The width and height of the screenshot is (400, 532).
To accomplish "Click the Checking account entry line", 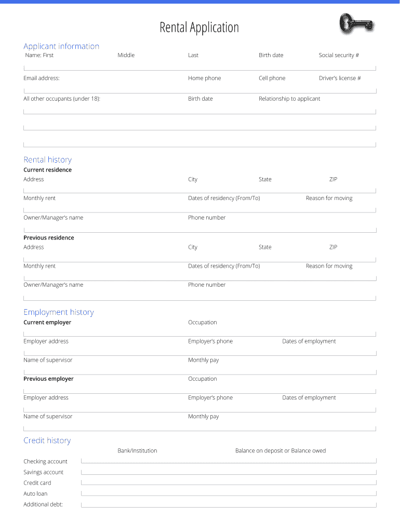I will 229,461.
